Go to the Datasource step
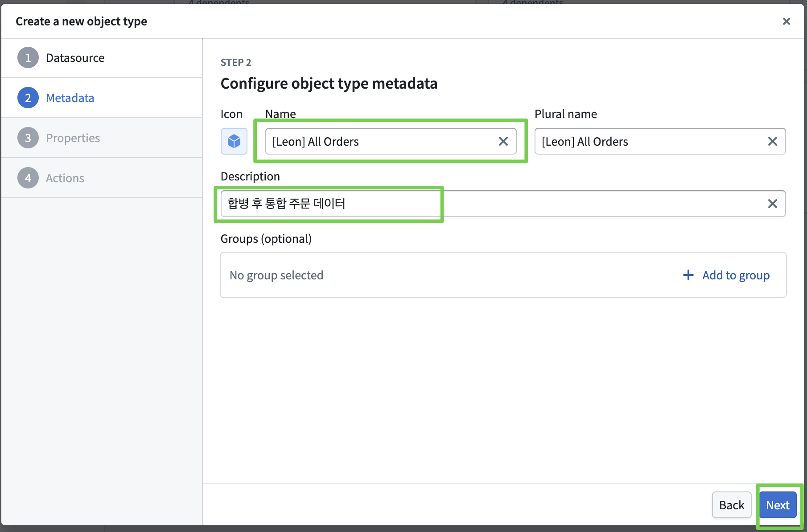Screen dimensions: 807x532 [x=75, y=58]
